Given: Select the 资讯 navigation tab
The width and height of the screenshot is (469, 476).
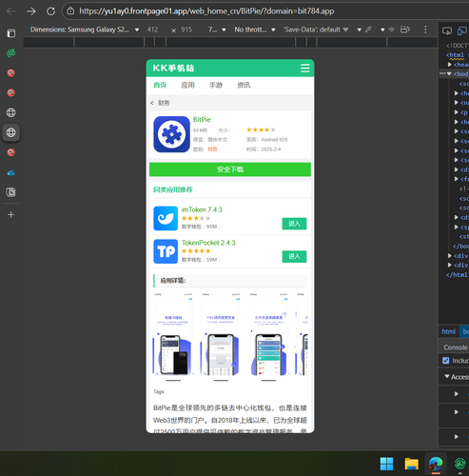Looking at the screenshot, I should (244, 85).
